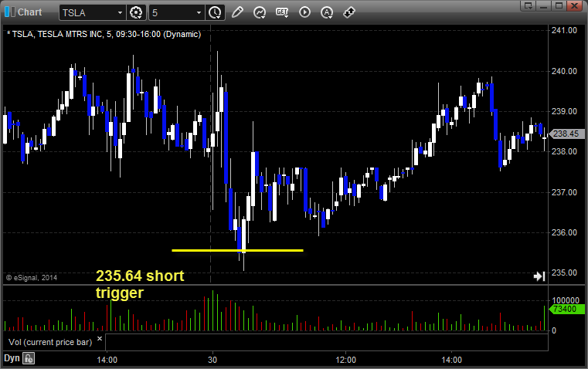This screenshot has width=588, height=369.
Task: Click the 14:00 left time axis label
Action: (x=107, y=360)
